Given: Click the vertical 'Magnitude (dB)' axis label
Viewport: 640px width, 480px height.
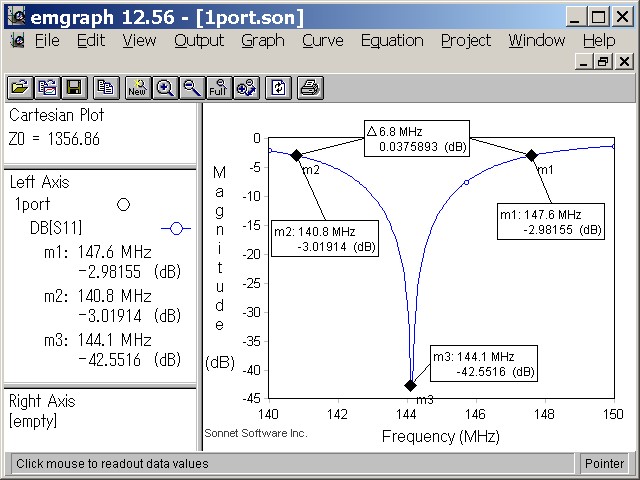Looking at the screenshot, I should coord(220,268).
